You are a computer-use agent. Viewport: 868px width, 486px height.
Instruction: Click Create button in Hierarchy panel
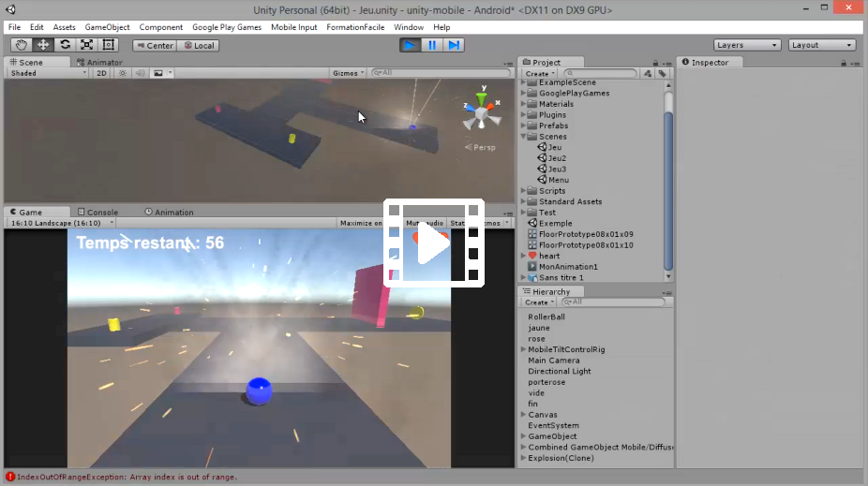tap(538, 302)
